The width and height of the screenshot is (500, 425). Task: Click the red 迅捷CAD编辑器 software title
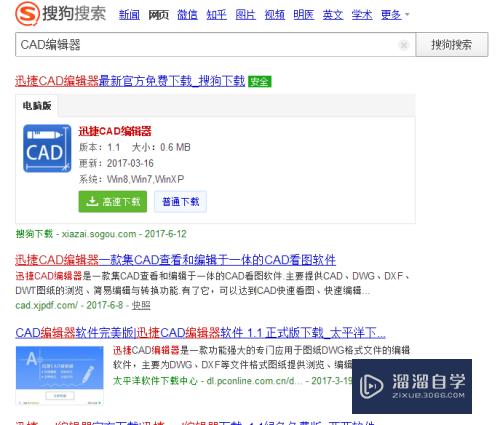(115, 131)
